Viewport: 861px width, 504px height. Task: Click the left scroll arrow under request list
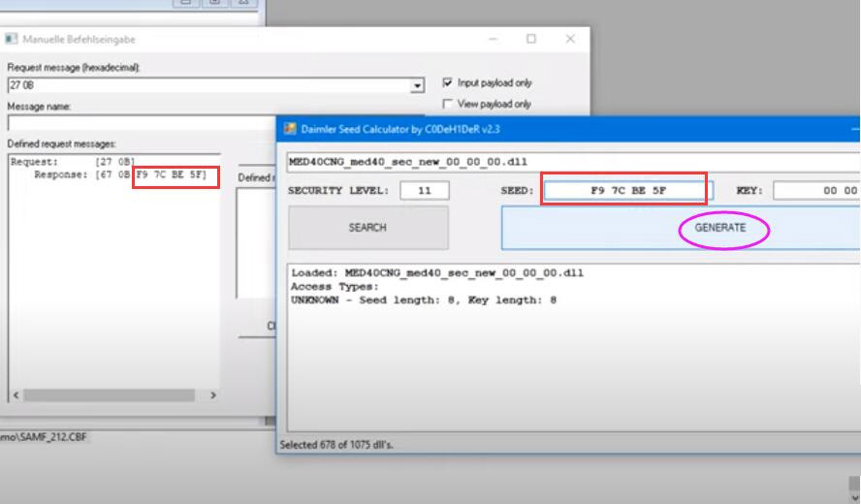coord(15,395)
